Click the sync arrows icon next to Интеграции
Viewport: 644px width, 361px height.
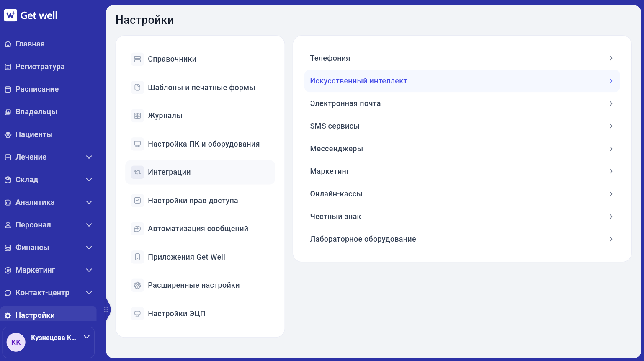pyautogui.click(x=137, y=172)
